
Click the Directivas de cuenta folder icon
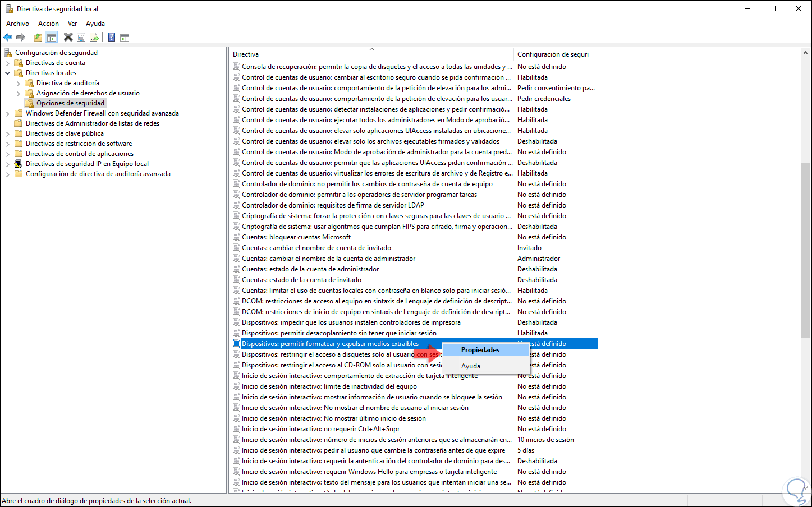tap(19, 63)
